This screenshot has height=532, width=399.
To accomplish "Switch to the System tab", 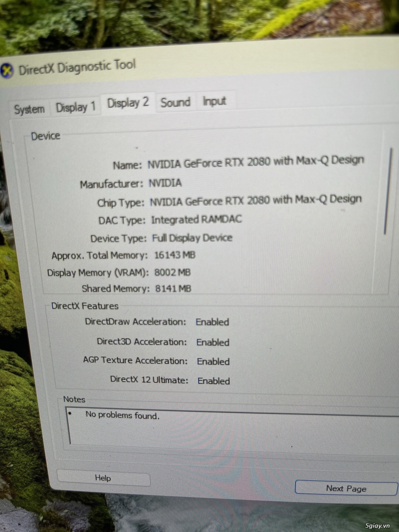I will tap(29, 109).
